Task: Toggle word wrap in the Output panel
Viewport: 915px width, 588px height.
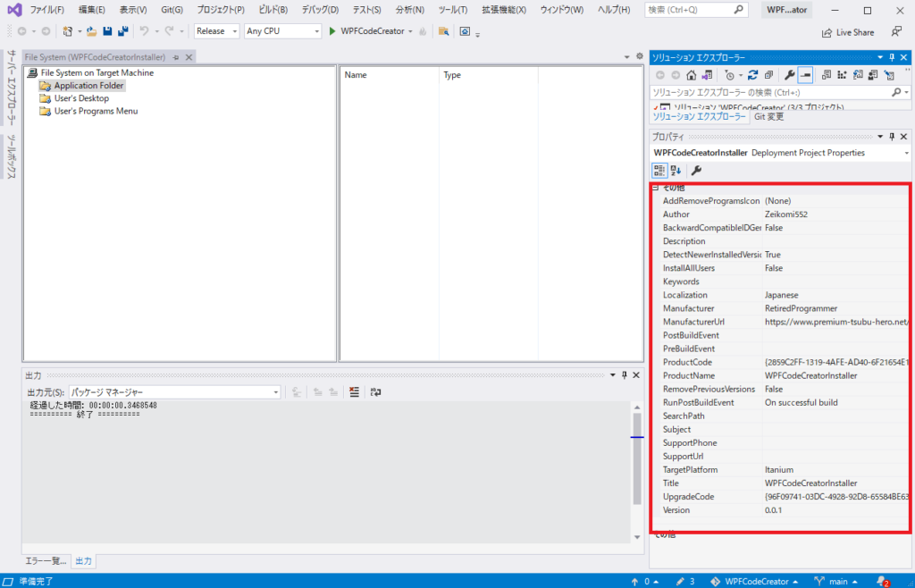Action: click(376, 392)
